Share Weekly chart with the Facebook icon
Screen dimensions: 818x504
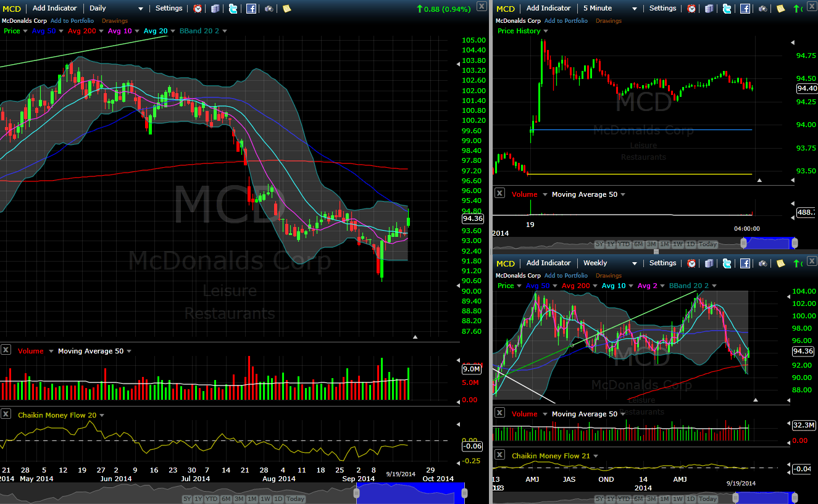745,263
